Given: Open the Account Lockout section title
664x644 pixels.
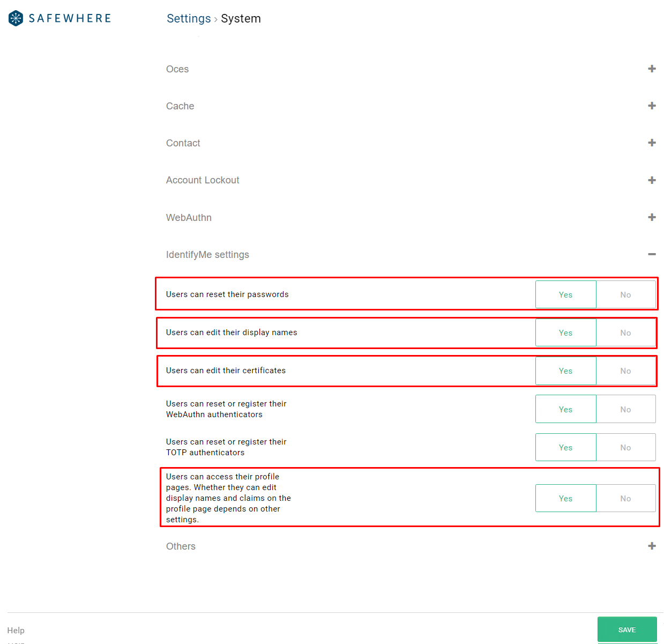Looking at the screenshot, I should pos(203,180).
